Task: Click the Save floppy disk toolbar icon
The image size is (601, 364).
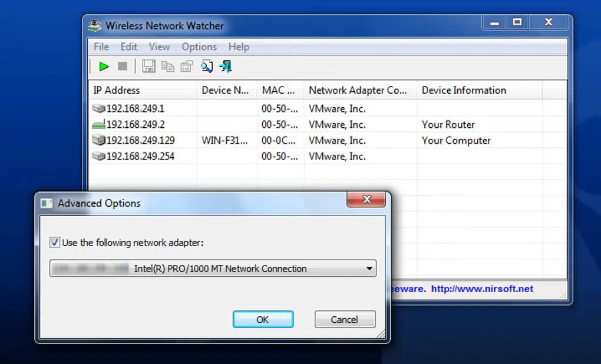Action: [148, 67]
